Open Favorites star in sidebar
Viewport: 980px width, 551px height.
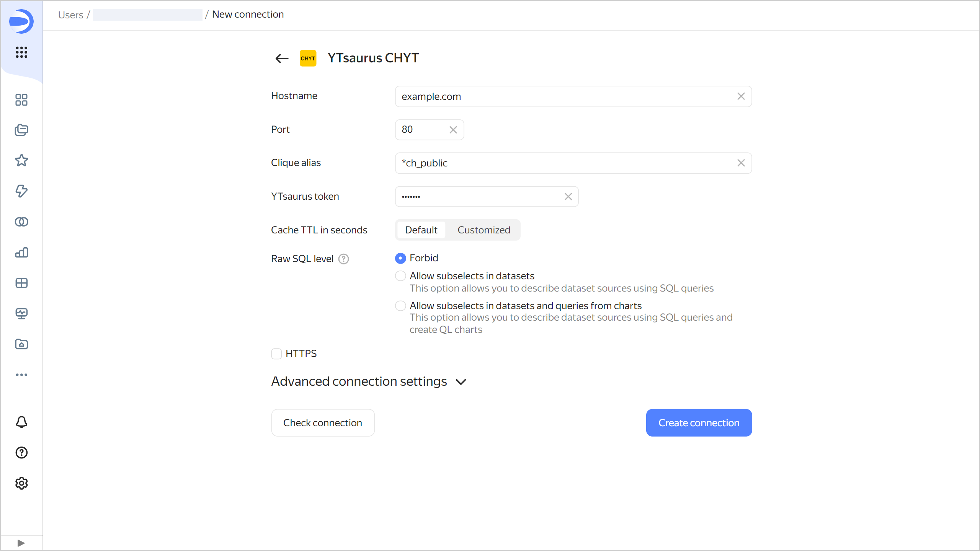coord(21,160)
